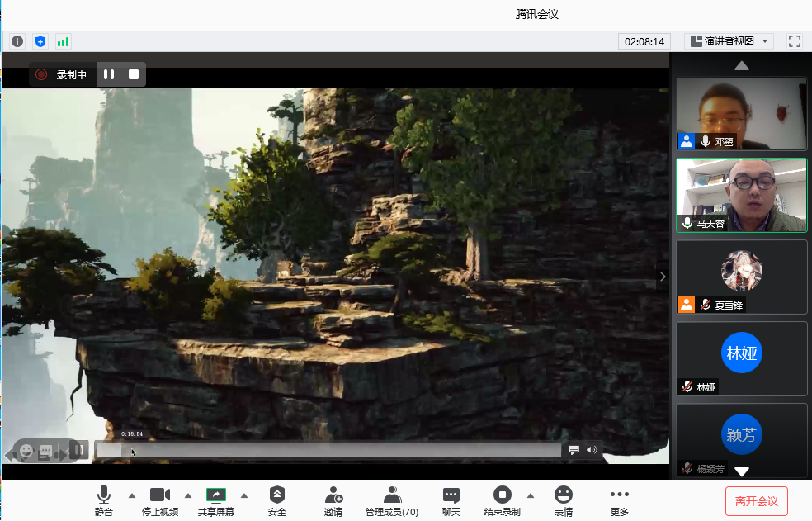Viewport: 812px width, 521px height.
Task: Select 杨颖芳's participant tile
Action: point(742,439)
